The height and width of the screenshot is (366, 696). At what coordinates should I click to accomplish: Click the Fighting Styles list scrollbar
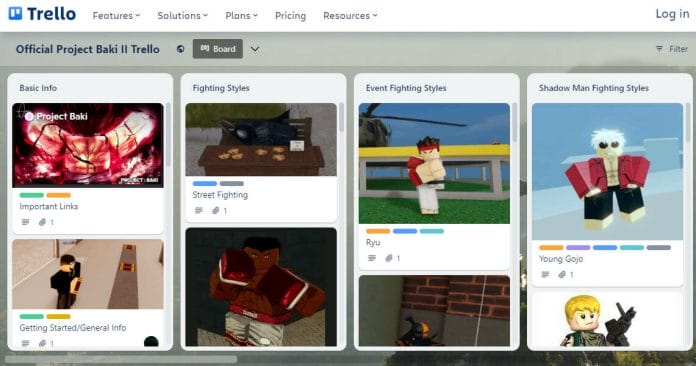341,117
